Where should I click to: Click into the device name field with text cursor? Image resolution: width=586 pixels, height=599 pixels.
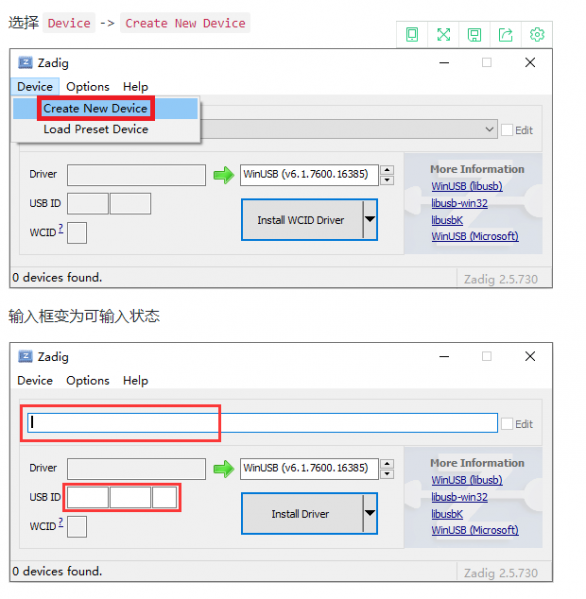(x=262, y=423)
